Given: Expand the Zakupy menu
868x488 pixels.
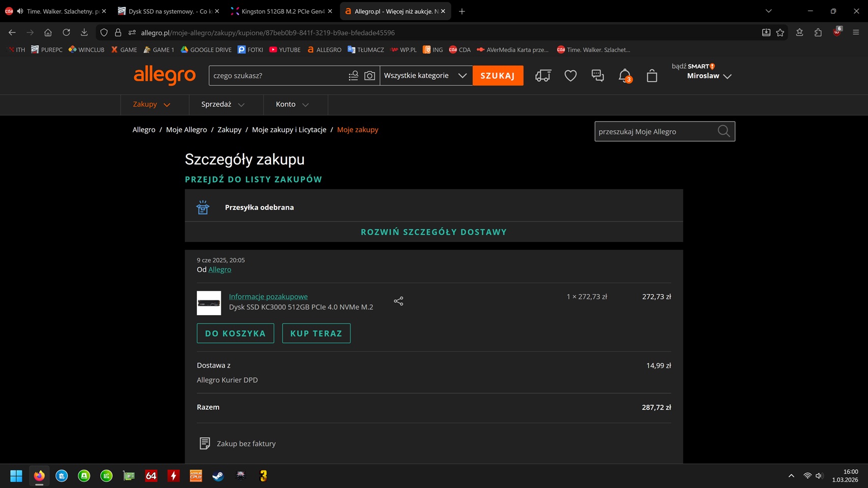Looking at the screenshot, I should (152, 104).
